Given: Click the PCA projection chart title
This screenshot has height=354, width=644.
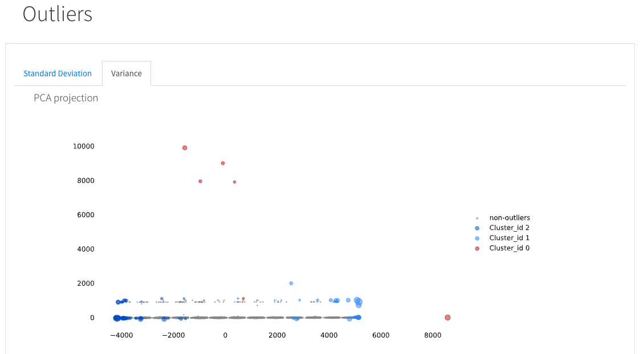Looking at the screenshot, I should (x=66, y=98).
